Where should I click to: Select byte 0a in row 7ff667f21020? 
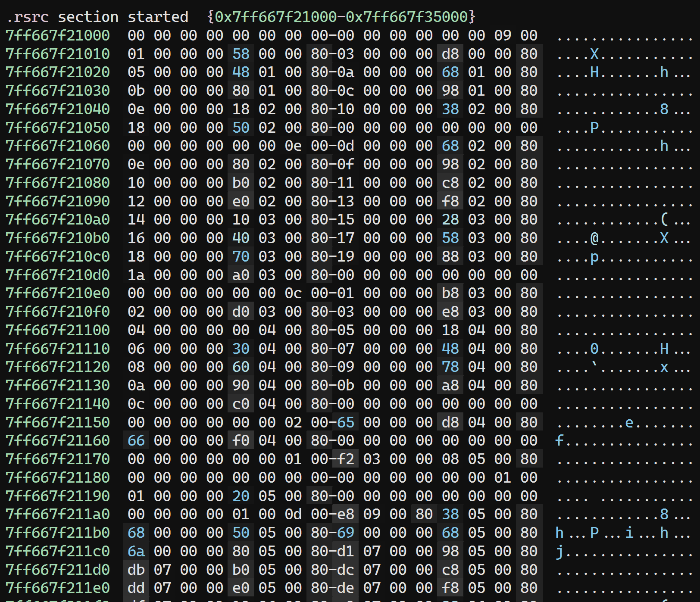coord(346,72)
